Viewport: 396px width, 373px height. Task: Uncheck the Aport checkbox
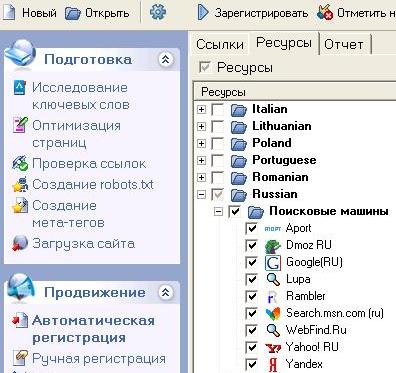pyautogui.click(x=251, y=228)
